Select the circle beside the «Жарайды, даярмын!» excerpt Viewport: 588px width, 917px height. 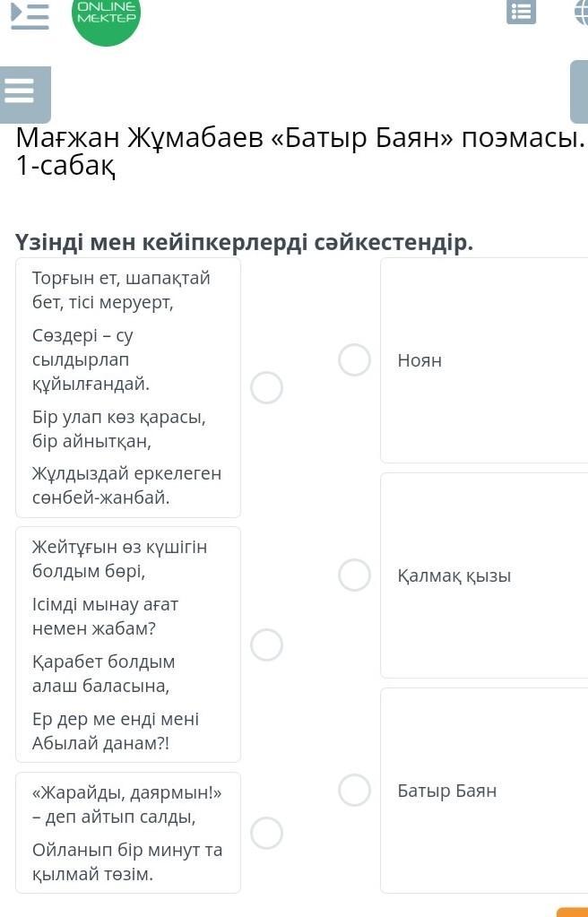pos(266,833)
